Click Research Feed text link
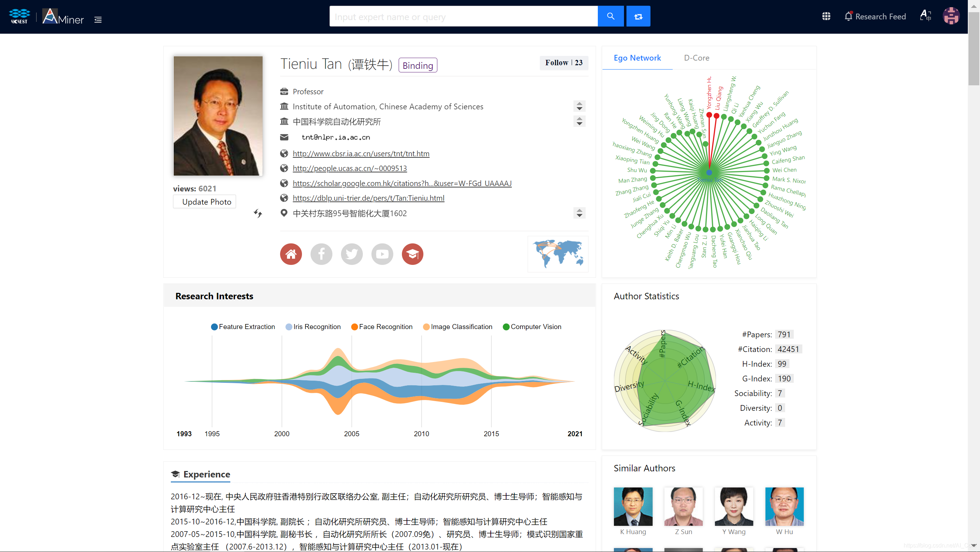Screen dimensions: 980x552 click(880, 16)
